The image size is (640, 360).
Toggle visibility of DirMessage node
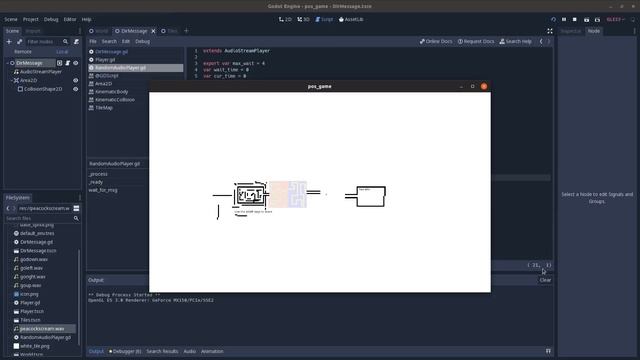tap(76, 63)
